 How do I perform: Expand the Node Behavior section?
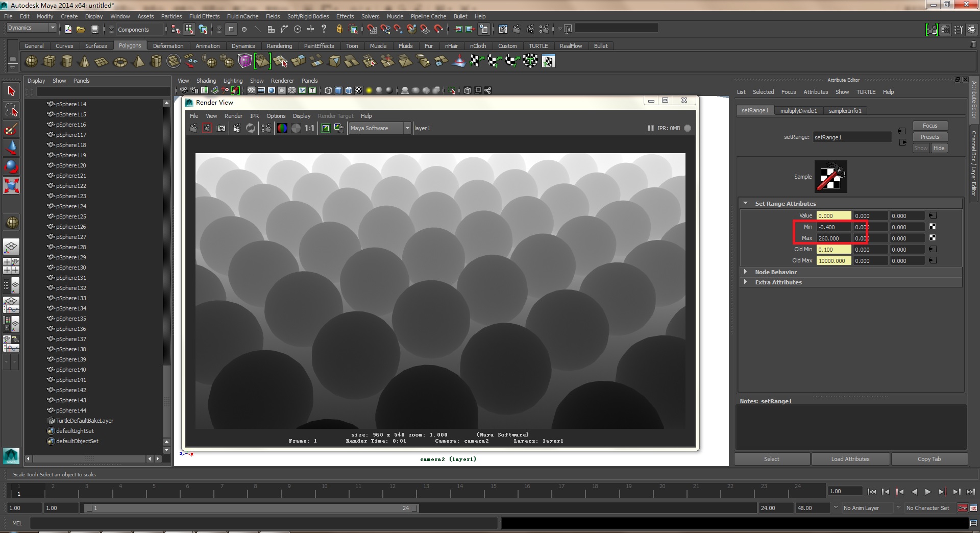point(745,272)
